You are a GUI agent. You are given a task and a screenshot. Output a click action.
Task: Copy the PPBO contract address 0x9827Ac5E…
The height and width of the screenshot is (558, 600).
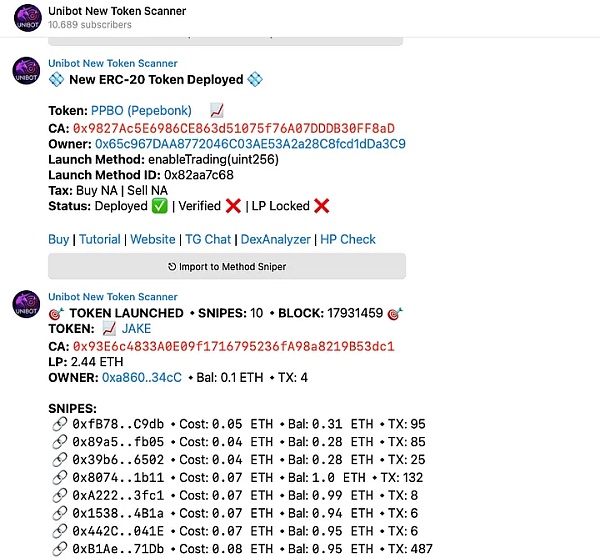[234, 128]
